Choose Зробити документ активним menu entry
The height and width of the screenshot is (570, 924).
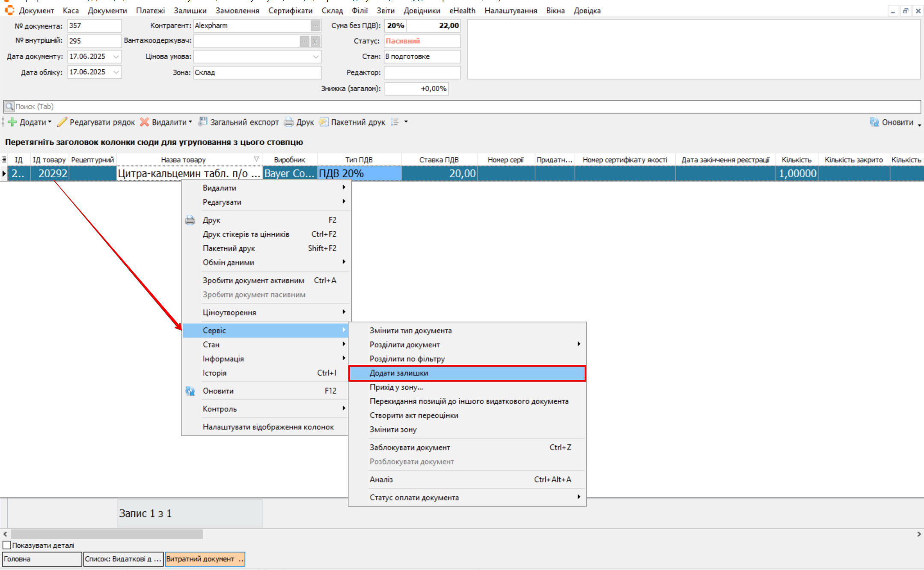click(x=253, y=281)
